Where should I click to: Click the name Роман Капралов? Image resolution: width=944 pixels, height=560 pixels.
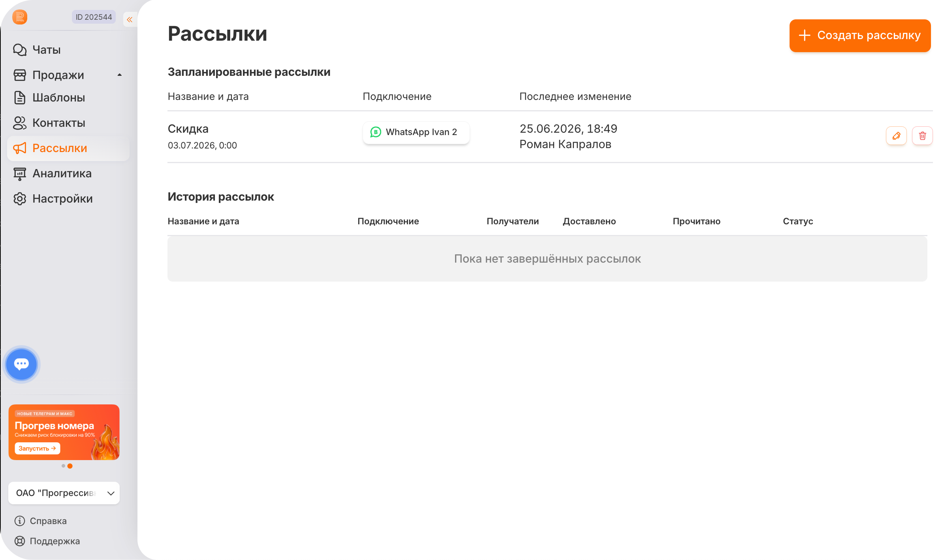(565, 144)
